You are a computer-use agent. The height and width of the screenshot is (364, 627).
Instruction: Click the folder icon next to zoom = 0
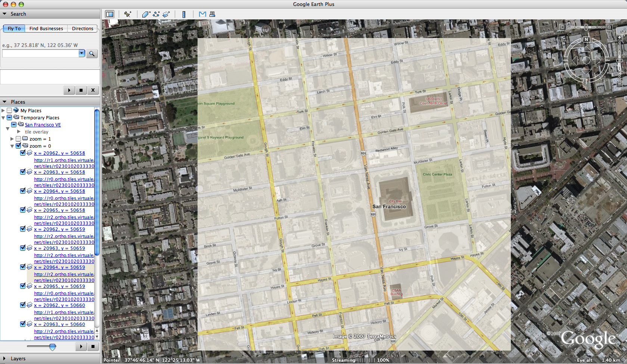click(25, 146)
